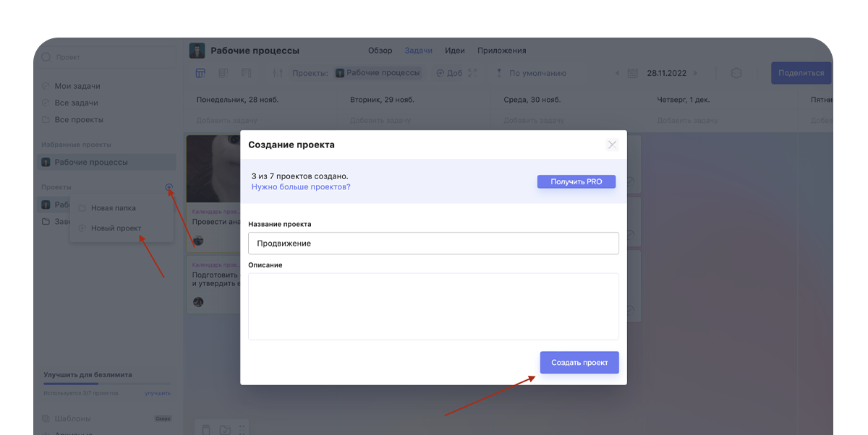
Task: Select the calendar board view icon
Action: pos(200,73)
